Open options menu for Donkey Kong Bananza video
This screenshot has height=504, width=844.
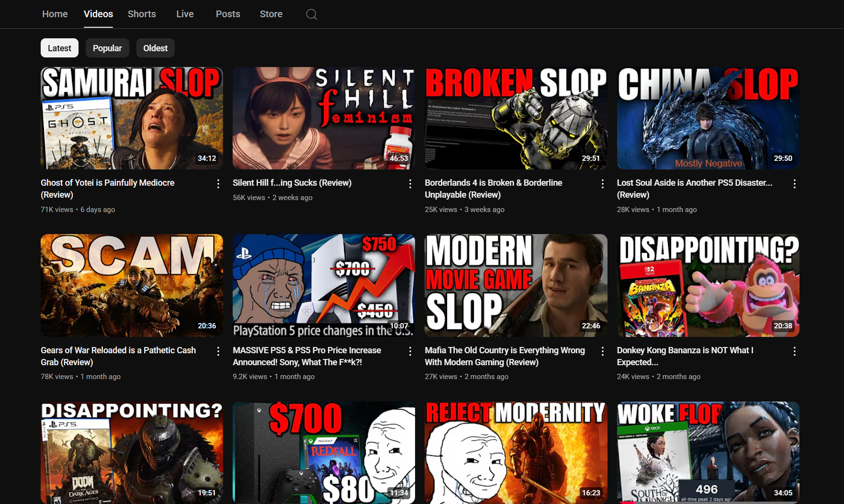click(795, 351)
